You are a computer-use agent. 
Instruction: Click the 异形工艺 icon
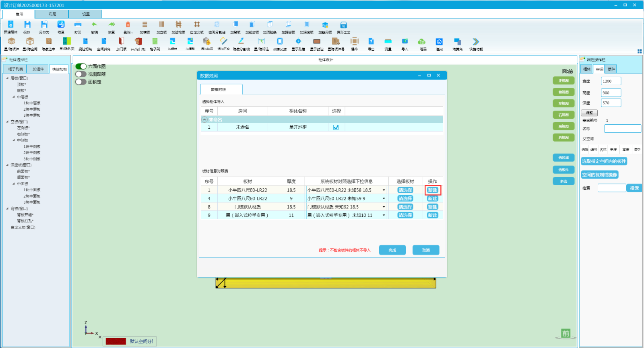click(x=343, y=25)
